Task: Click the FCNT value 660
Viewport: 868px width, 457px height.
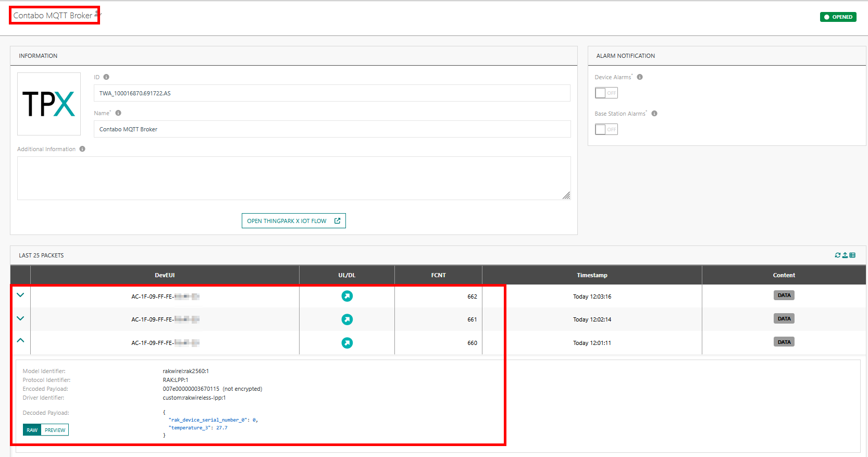Action: click(472, 343)
